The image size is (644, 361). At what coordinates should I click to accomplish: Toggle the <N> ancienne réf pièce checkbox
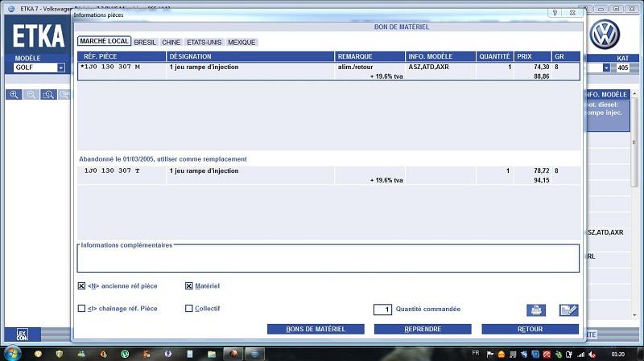tap(81, 286)
